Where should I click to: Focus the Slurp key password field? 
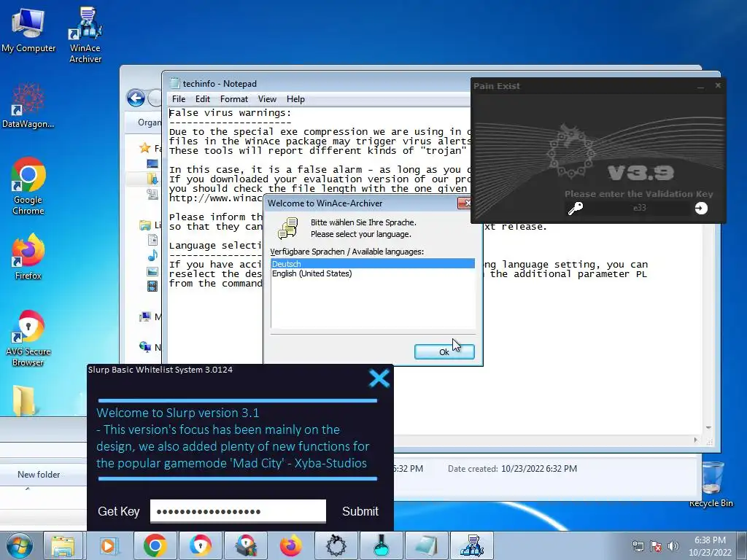pyautogui.click(x=238, y=511)
